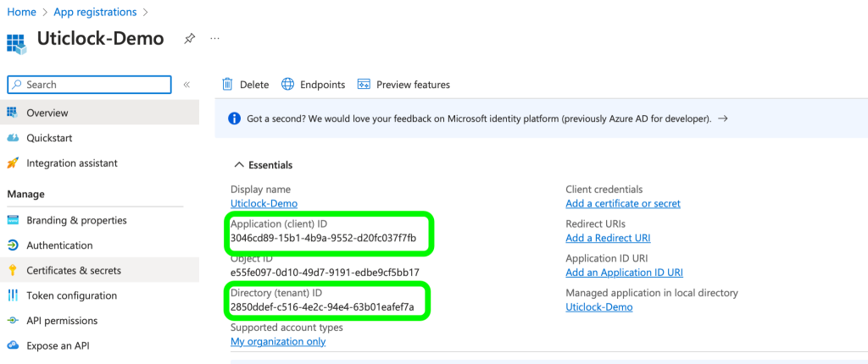Click the Delete trash icon
The image size is (868, 364).
pos(227,84)
